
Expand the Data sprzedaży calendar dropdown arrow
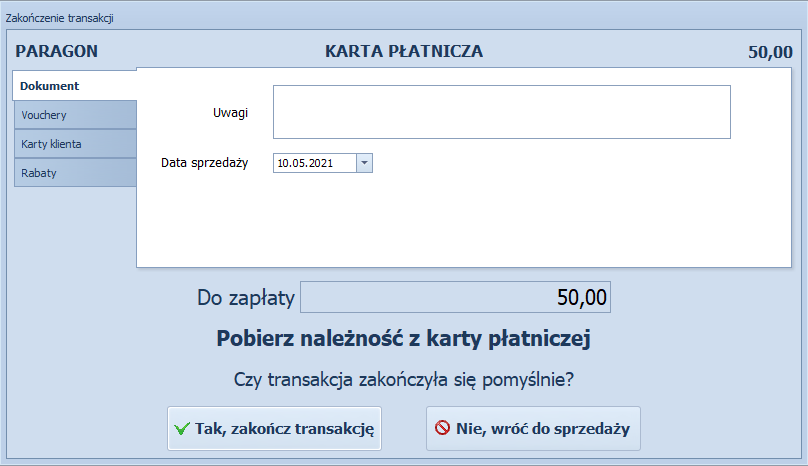tap(364, 162)
